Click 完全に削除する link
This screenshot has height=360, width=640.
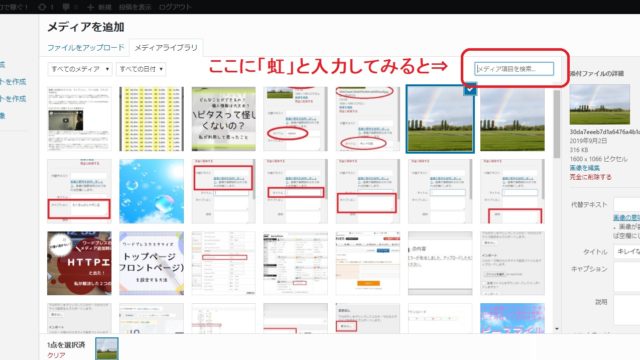pyautogui.click(x=590, y=177)
